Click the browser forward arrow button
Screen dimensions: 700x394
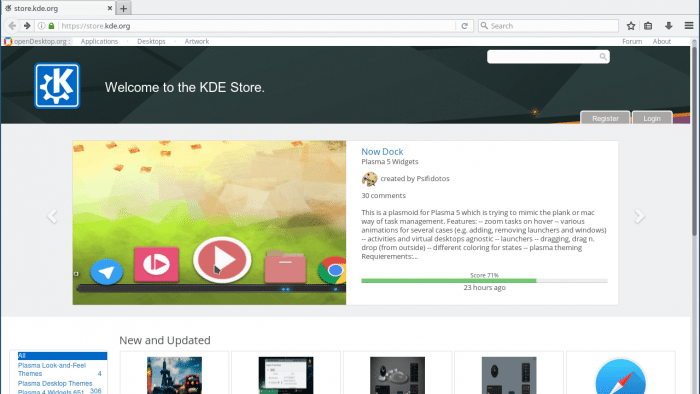click(27, 26)
